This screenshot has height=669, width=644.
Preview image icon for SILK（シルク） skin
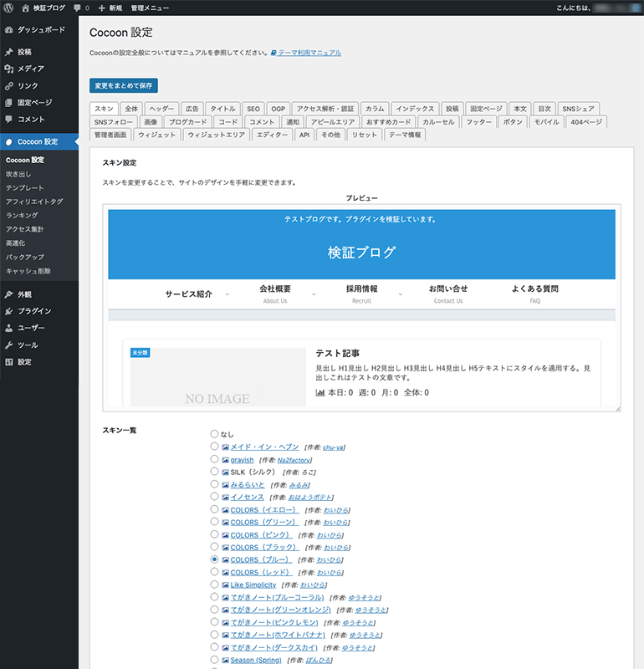pos(225,472)
